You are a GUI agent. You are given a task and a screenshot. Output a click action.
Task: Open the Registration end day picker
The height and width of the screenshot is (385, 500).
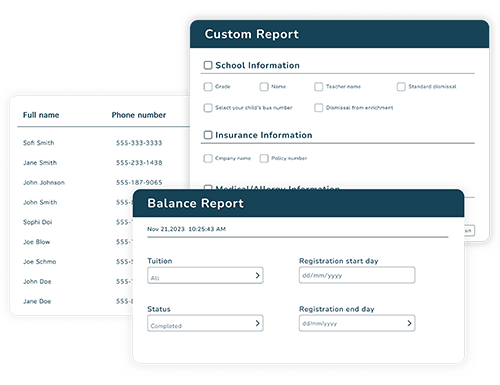(357, 323)
